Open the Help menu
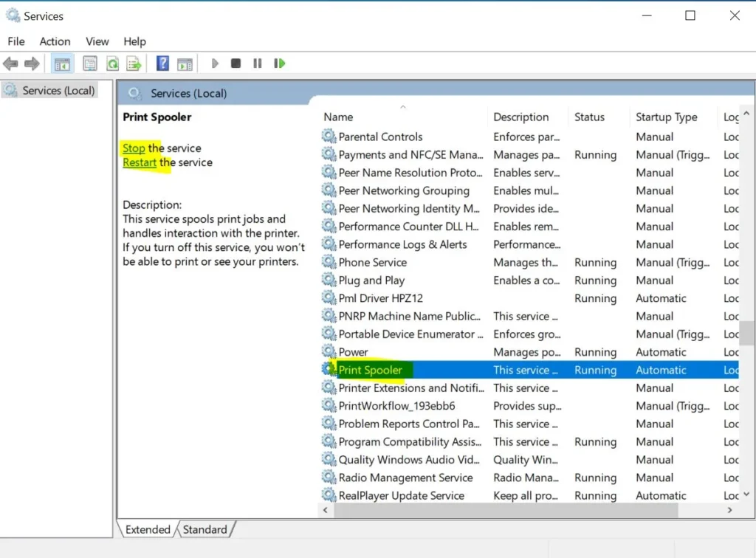 [x=134, y=41]
